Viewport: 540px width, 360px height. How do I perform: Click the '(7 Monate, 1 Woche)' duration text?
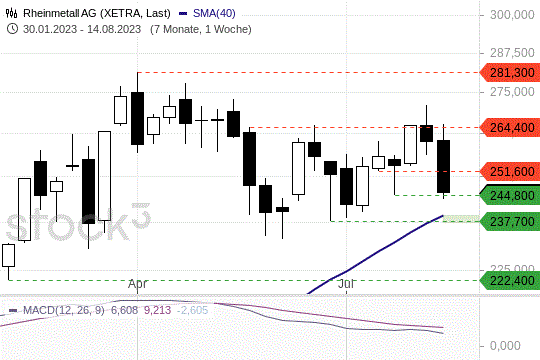201,29
